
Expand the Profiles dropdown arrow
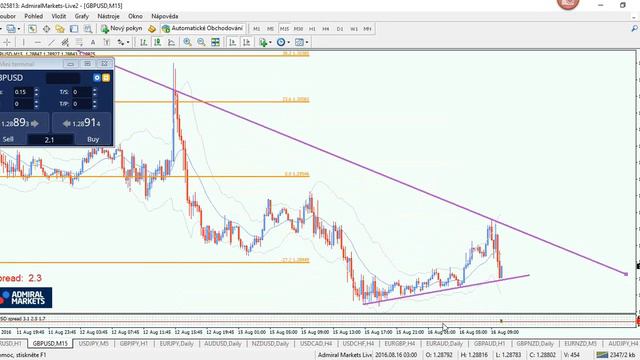tap(18, 29)
